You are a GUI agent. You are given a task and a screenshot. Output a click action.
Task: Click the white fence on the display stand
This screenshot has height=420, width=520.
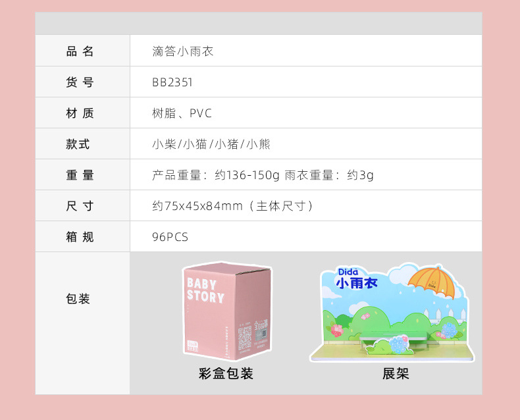[444, 315]
